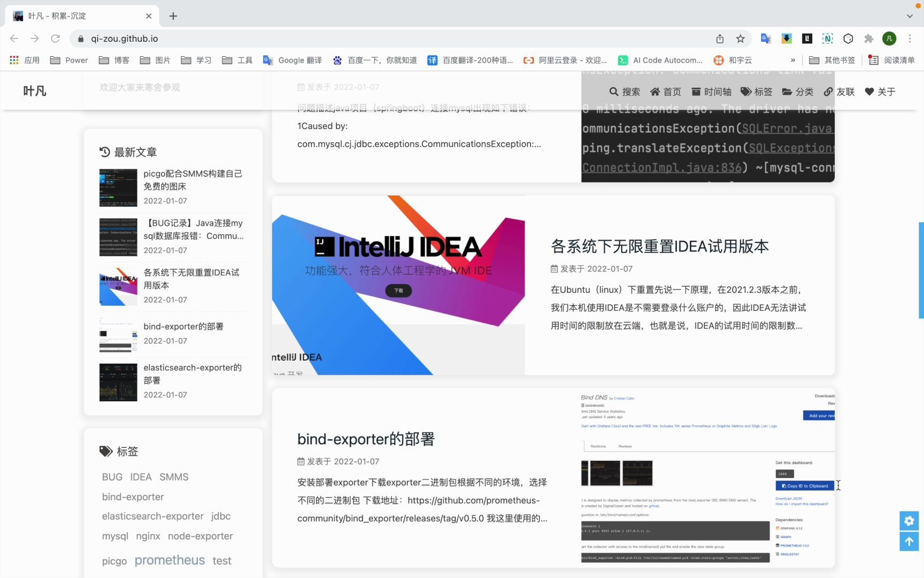This screenshot has height=578, width=924.
Task: Open the green profile avatar
Action: 889,39
